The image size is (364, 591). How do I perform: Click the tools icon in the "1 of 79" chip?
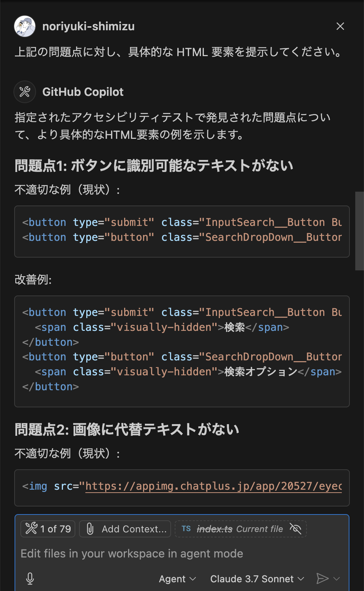(x=32, y=529)
